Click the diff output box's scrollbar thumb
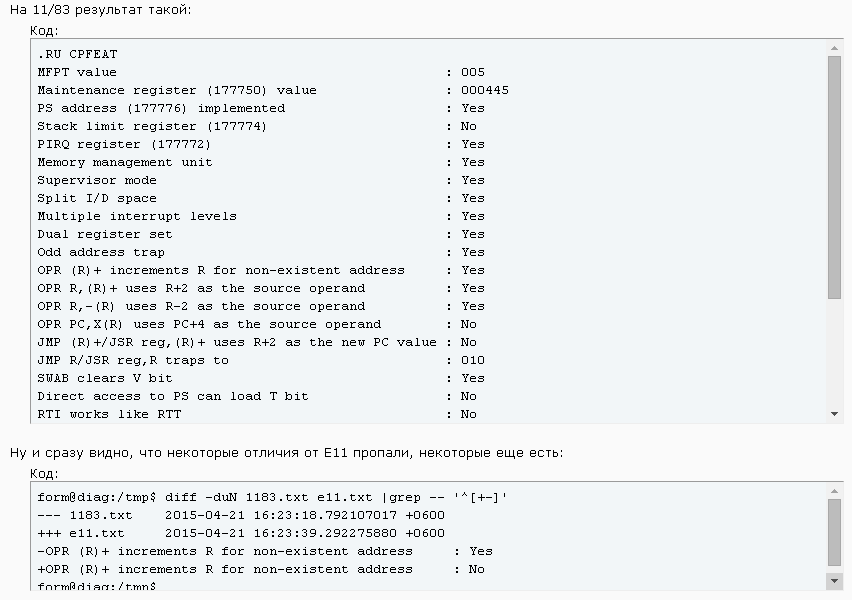Screen dimensions: 852x600 coord(836,533)
